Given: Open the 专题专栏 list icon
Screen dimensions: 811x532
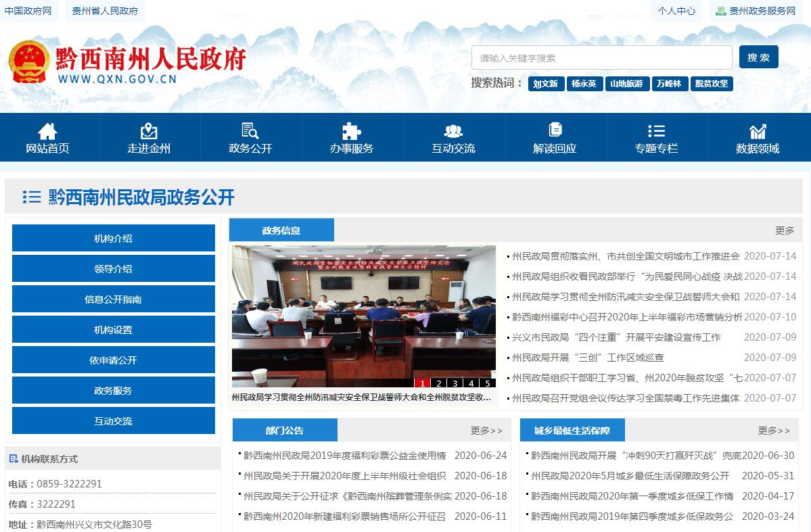Looking at the screenshot, I should [x=656, y=131].
